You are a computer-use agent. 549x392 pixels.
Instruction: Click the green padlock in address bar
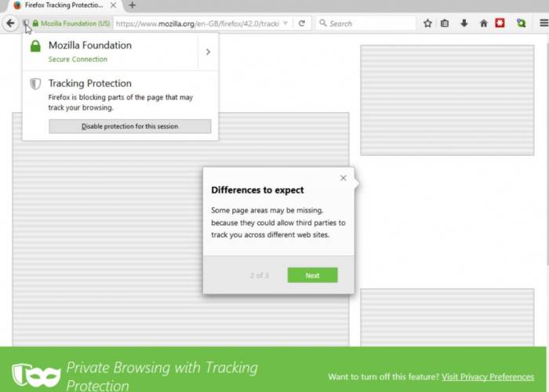[x=35, y=24]
